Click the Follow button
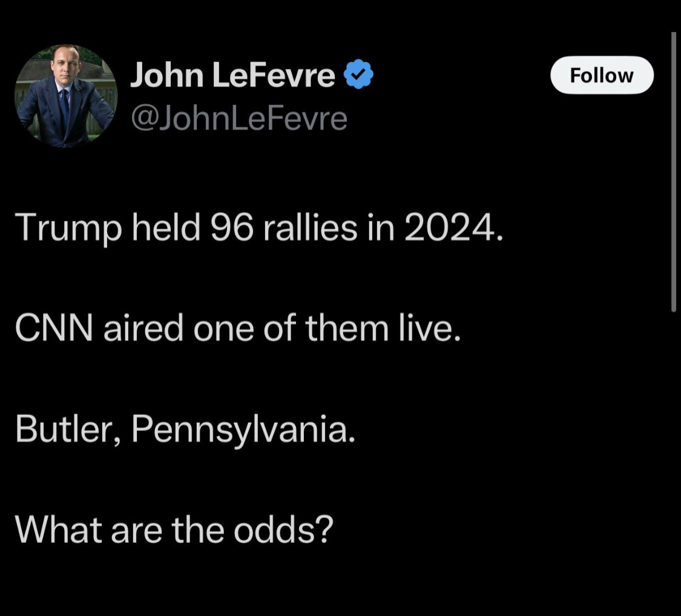681x616 pixels. tap(602, 76)
